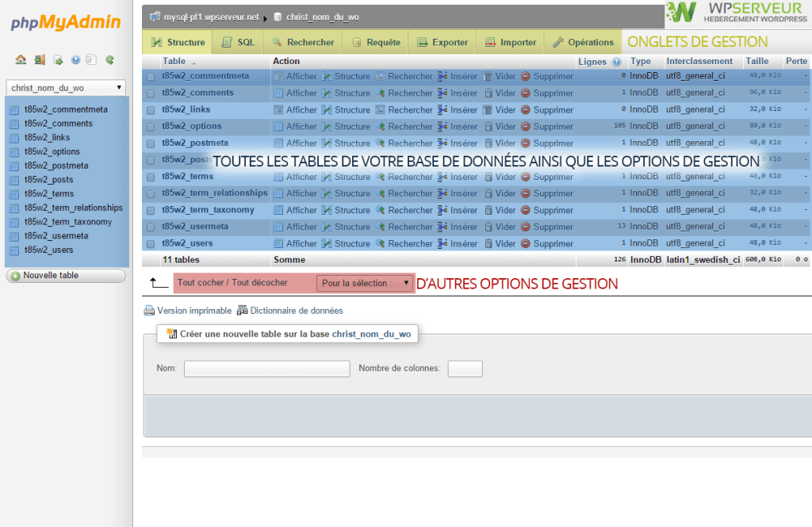The height and width of the screenshot is (527, 812).
Task: Open christ_nom_du_wo breadcrumb link
Action: click(x=322, y=17)
